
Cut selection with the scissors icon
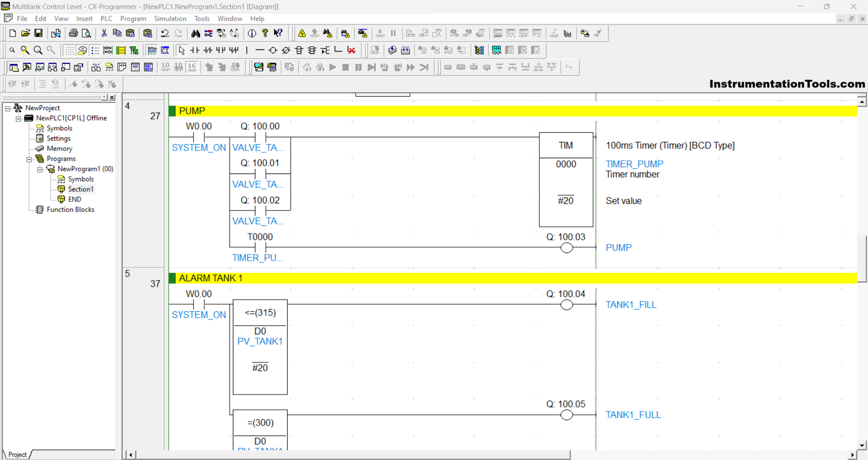tap(104, 33)
